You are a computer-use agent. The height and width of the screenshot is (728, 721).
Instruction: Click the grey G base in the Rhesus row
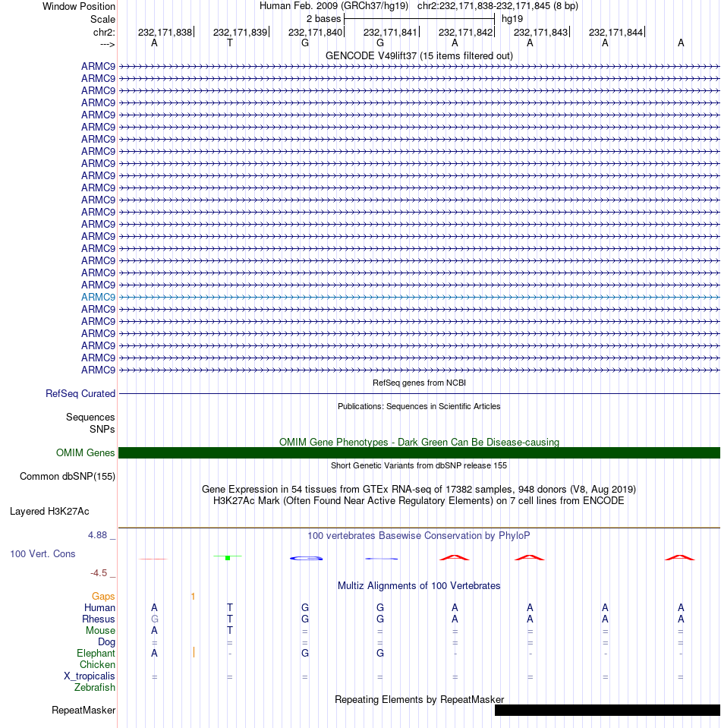coord(155,619)
